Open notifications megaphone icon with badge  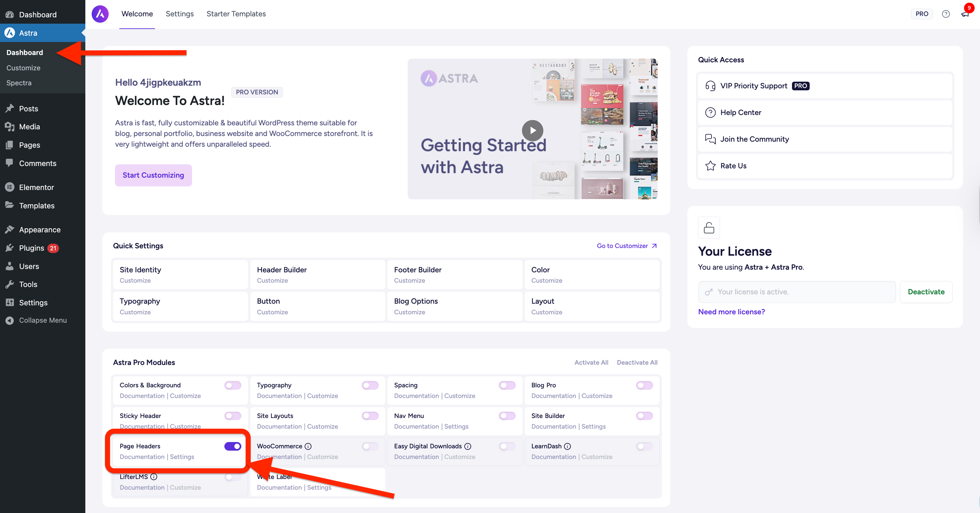(x=965, y=14)
